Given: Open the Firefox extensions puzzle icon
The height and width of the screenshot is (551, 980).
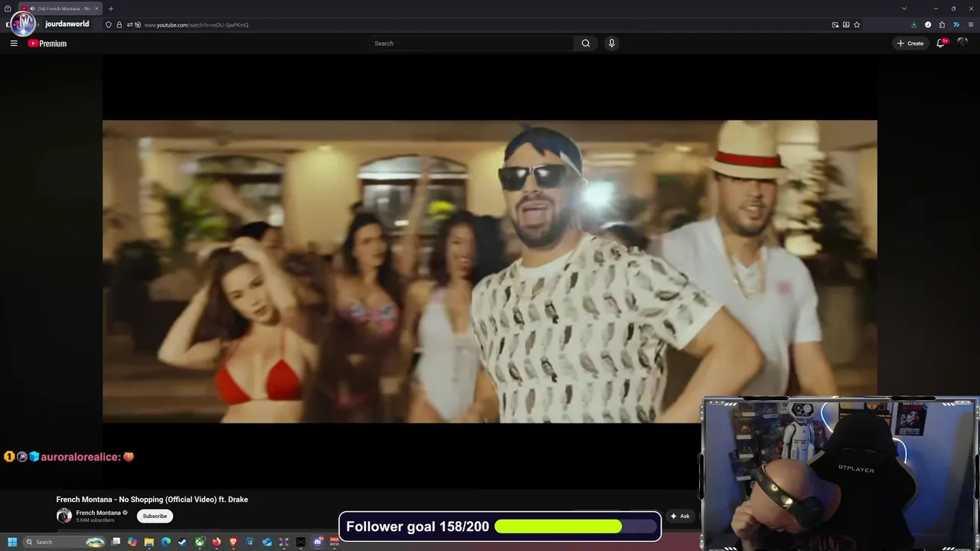Looking at the screenshot, I should coord(942,24).
